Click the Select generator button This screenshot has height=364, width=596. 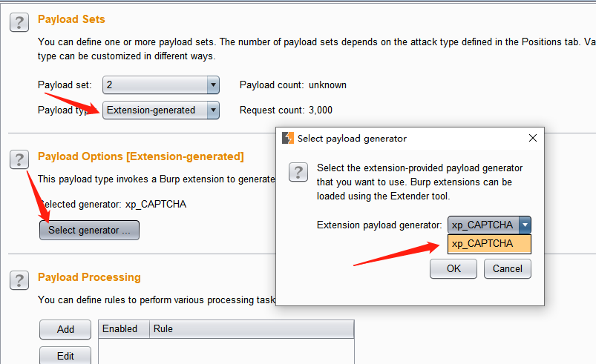coord(89,231)
